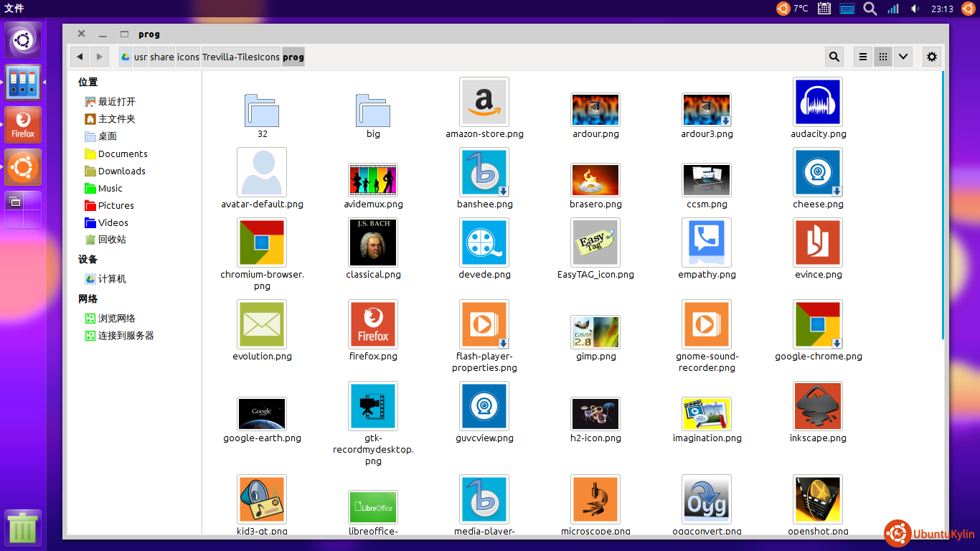The width and height of the screenshot is (980, 551).
Task: Open the view options dropdown arrow
Action: tap(903, 57)
